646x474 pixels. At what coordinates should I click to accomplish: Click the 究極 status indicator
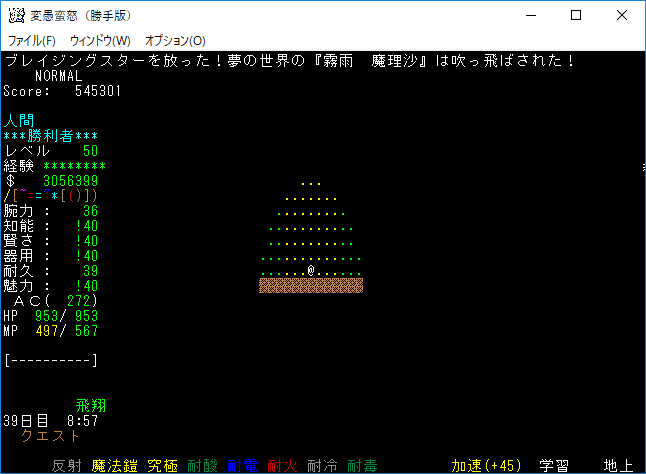(162, 465)
